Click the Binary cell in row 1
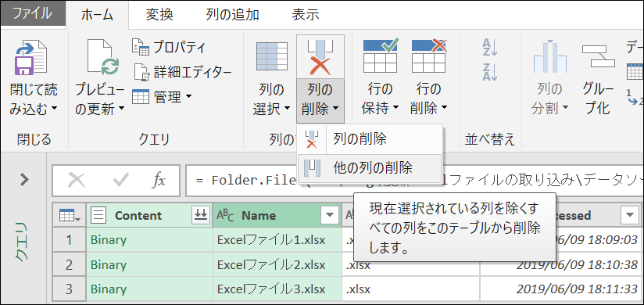The width and height of the screenshot is (644, 305). pos(149,240)
